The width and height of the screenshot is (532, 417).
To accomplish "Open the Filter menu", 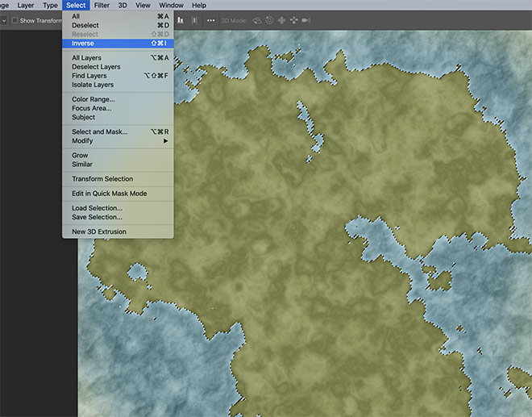I will [102, 5].
